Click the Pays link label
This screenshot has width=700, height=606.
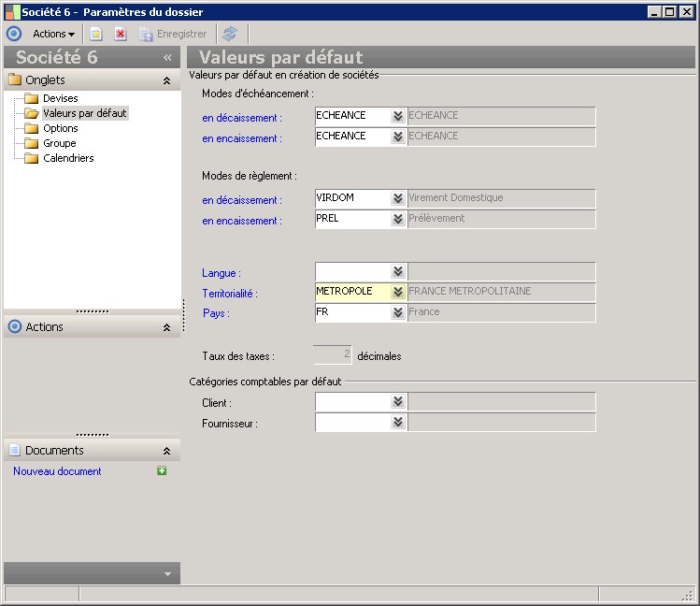[x=216, y=313]
